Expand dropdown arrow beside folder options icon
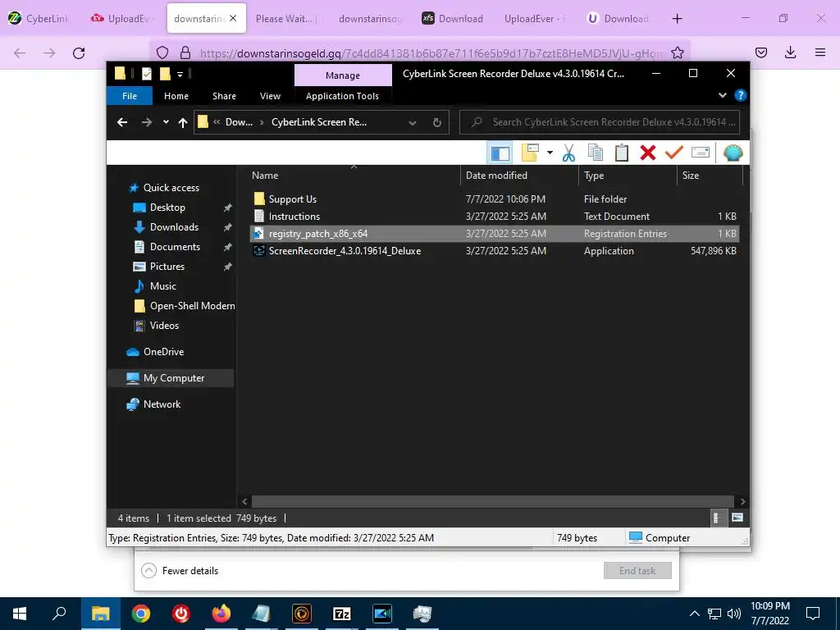Screen dimensions: 840x630 tap(550, 153)
